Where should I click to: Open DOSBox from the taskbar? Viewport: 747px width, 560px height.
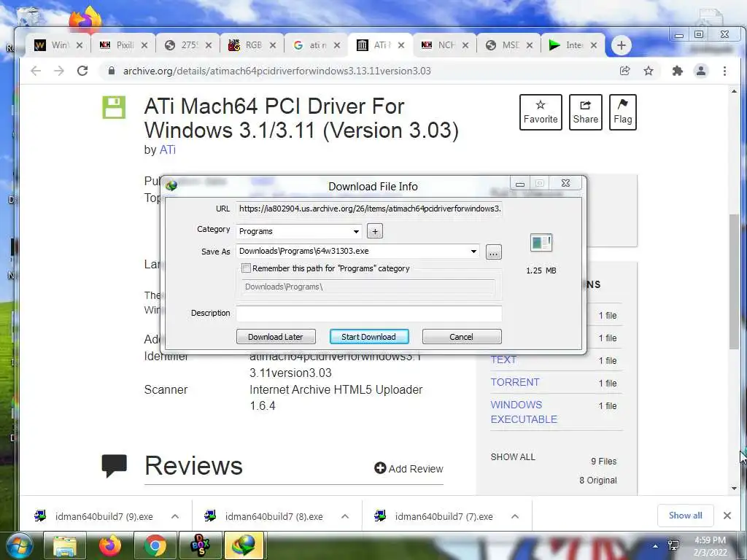point(200,545)
